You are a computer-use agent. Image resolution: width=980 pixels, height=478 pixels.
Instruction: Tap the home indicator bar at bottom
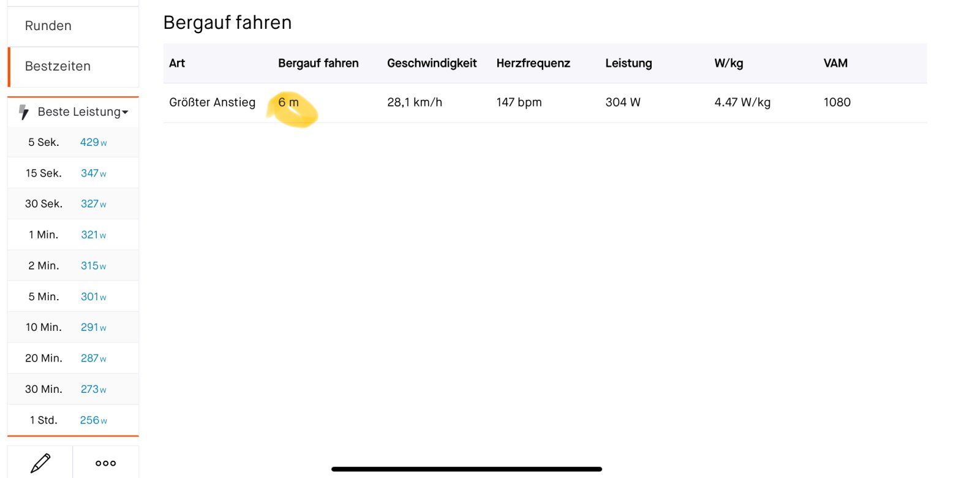coord(467,469)
